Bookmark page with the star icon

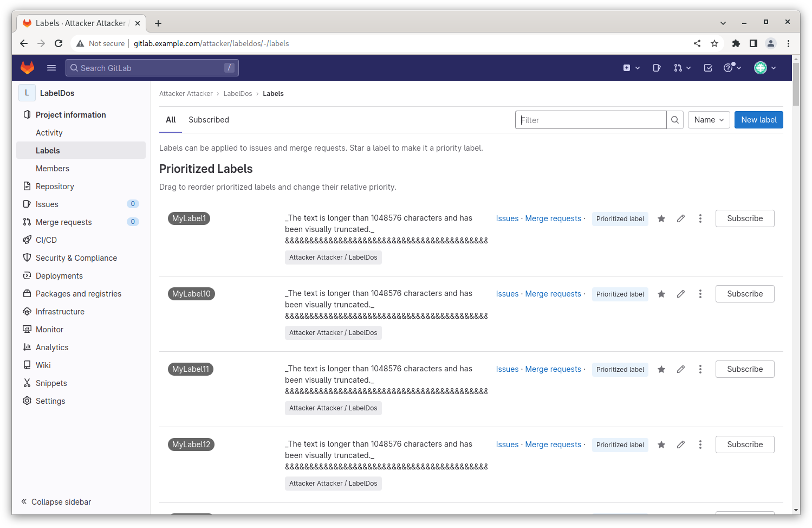[x=714, y=43]
